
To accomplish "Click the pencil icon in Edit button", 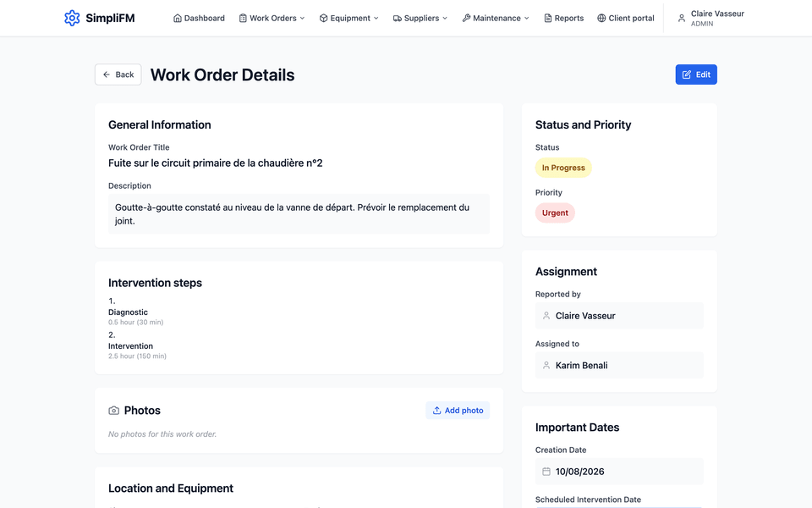I will 687,75.
